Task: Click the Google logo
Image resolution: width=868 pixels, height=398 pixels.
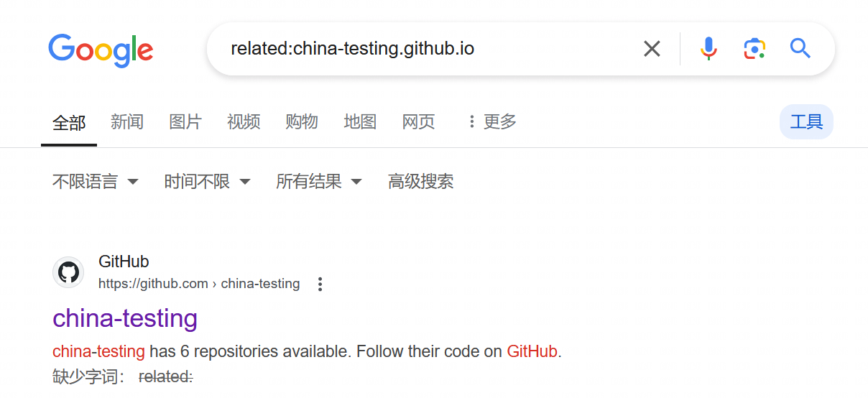Action: pyautogui.click(x=101, y=50)
